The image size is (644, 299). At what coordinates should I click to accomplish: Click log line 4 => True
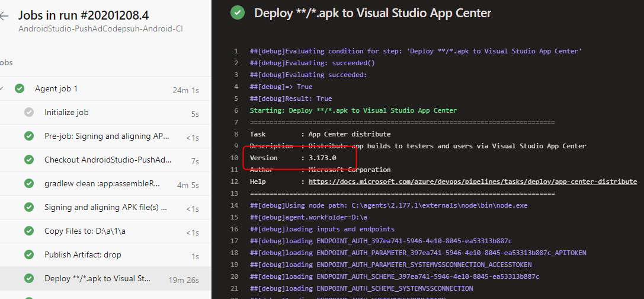pos(281,87)
